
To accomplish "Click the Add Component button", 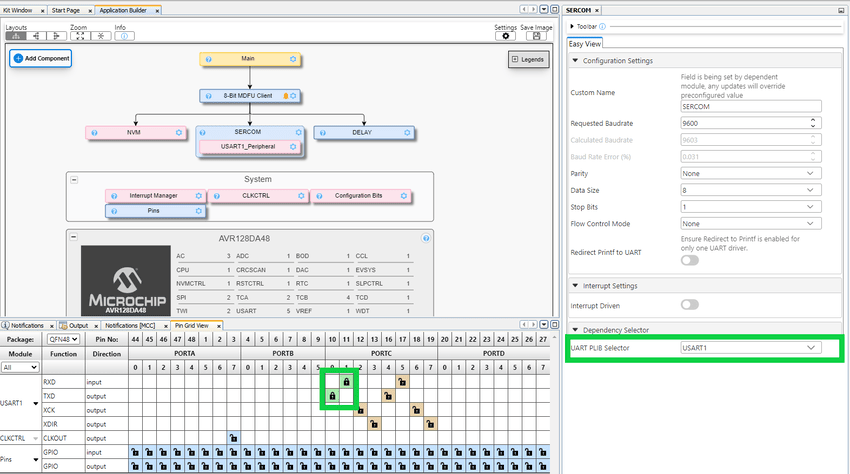I will (41, 59).
